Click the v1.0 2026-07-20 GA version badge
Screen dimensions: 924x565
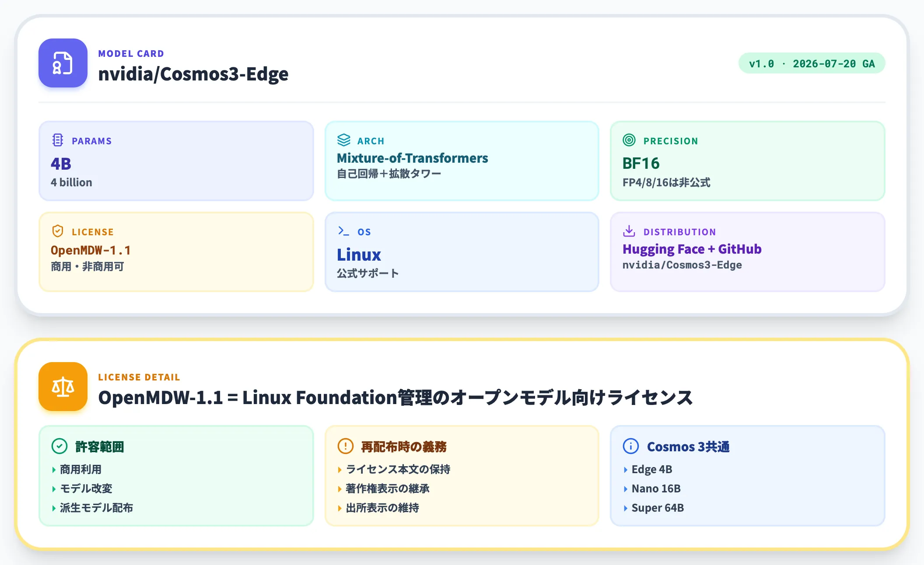[x=812, y=63]
